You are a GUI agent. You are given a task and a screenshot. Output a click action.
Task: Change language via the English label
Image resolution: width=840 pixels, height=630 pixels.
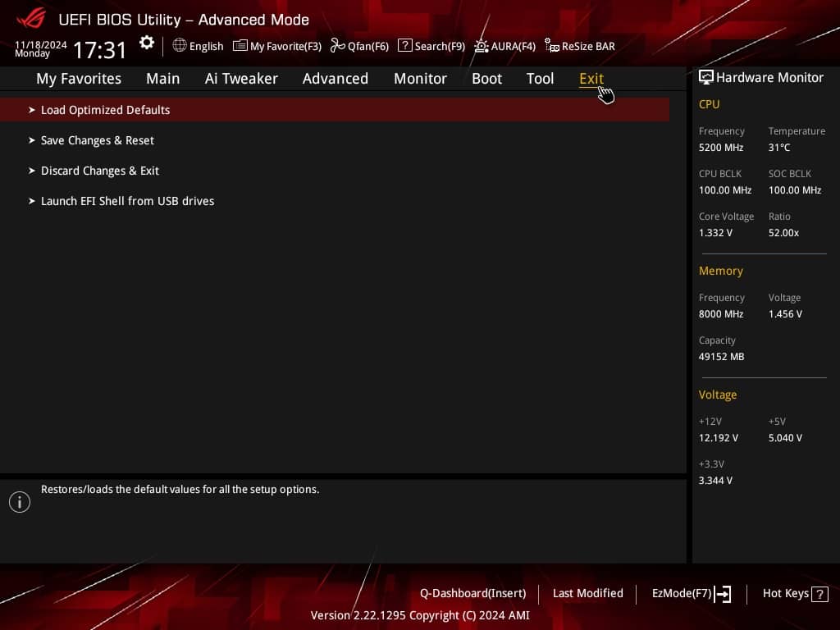(x=206, y=47)
